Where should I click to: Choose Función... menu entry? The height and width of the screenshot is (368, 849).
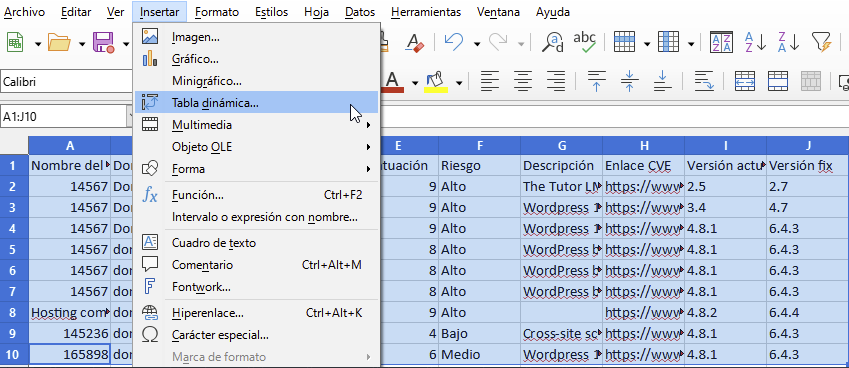coord(257,195)
